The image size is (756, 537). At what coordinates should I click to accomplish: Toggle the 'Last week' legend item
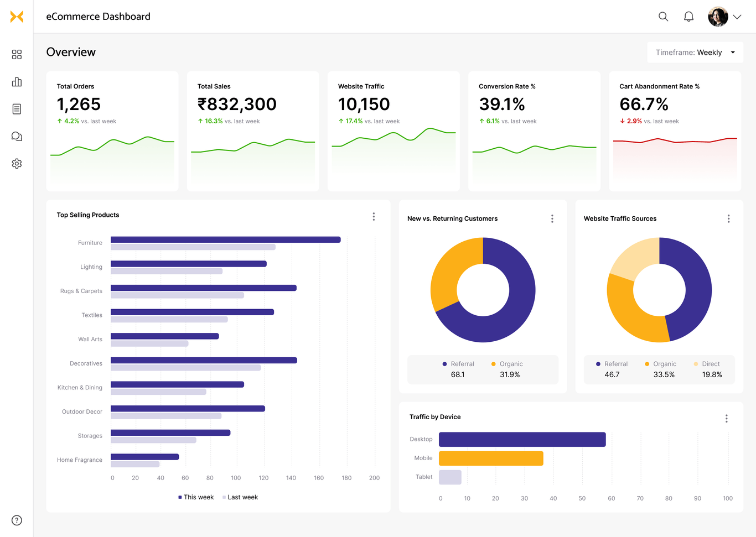point(240,497)
